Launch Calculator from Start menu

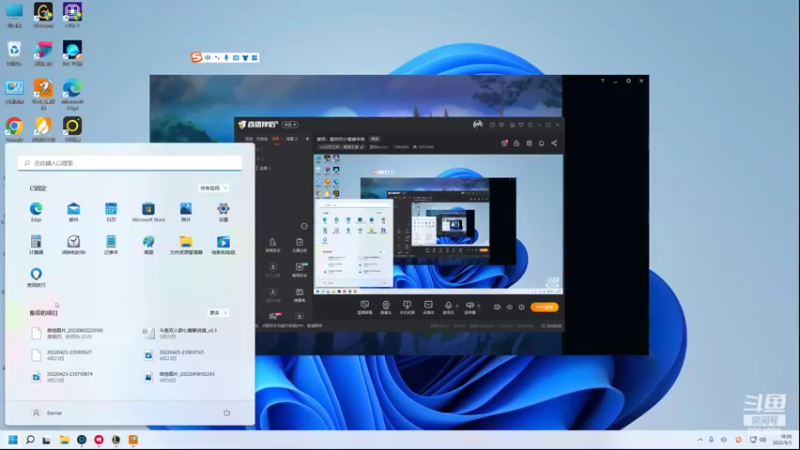coord(36,244)
